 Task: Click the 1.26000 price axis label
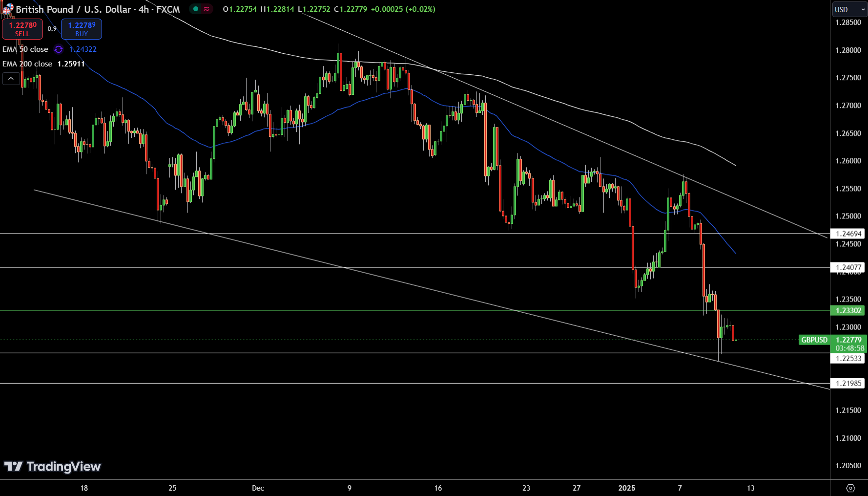point(848,161)
